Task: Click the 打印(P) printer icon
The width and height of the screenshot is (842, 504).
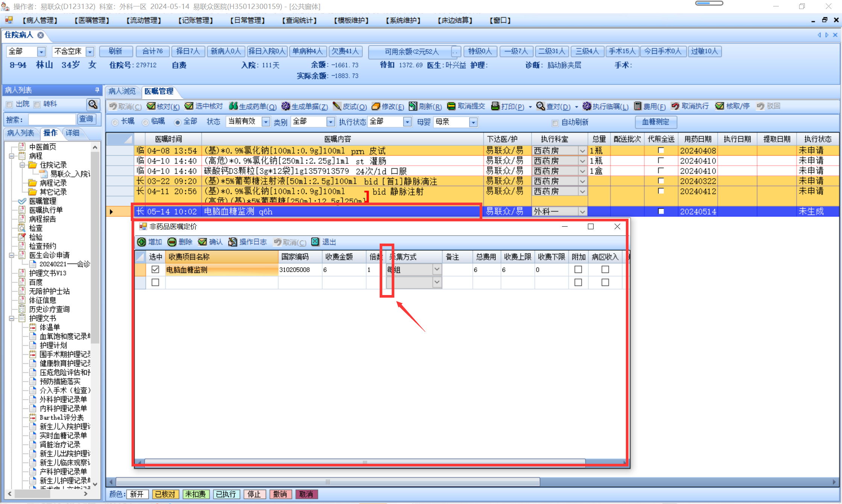Action: click(x=495, y=106)
